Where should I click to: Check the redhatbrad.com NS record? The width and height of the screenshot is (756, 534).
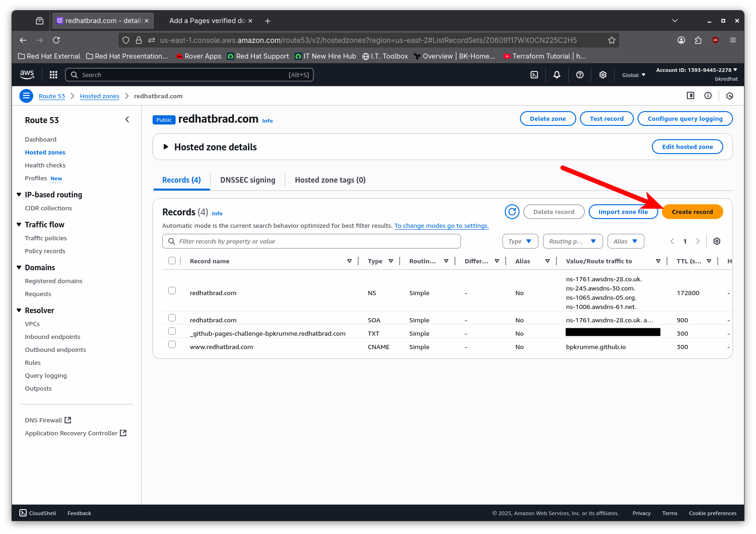click(x=172, y=291)
